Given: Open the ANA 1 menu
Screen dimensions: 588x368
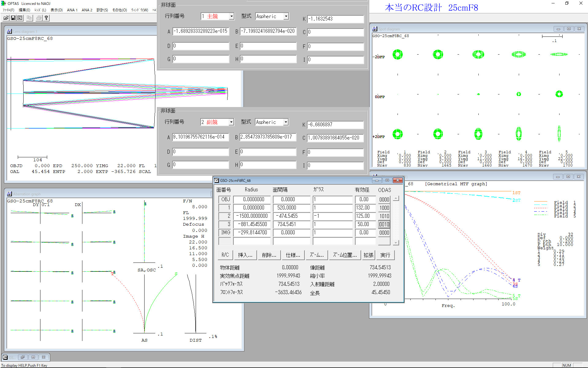Looking at the screenshot, I should click(72, 10).
